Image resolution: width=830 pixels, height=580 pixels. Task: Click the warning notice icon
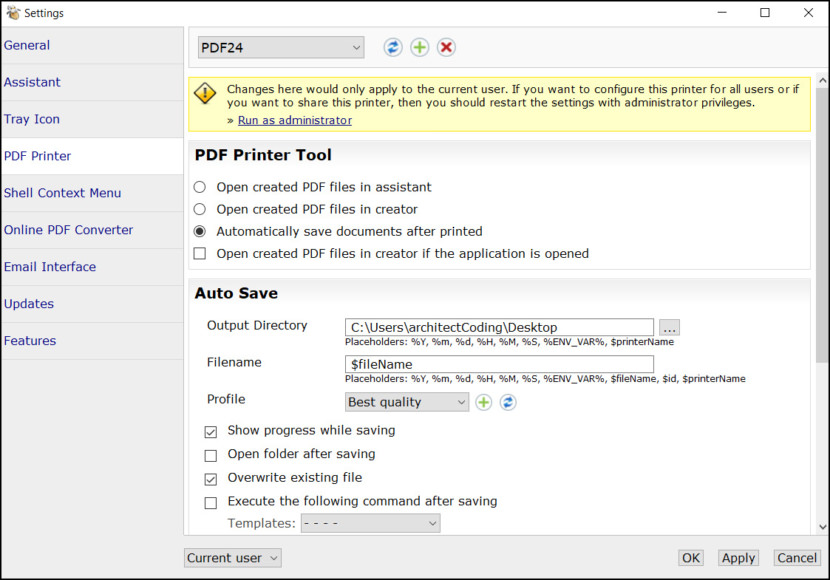[x=206, y=93]
